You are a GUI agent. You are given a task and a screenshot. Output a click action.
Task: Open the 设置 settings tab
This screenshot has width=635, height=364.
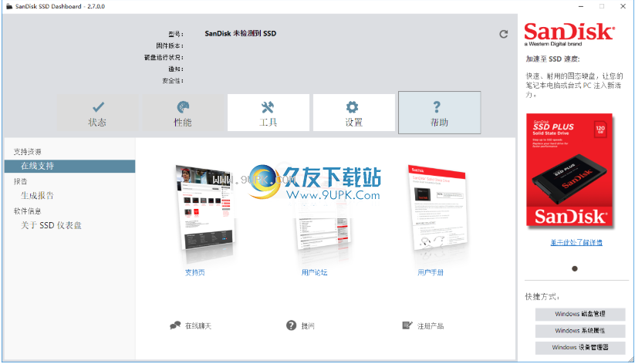click(353, 113)
